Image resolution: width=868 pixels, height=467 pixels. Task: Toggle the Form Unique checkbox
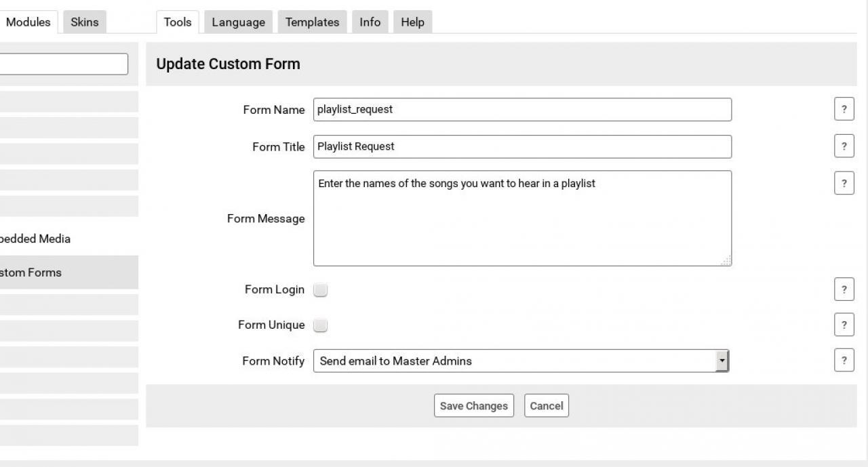(321, 325)
